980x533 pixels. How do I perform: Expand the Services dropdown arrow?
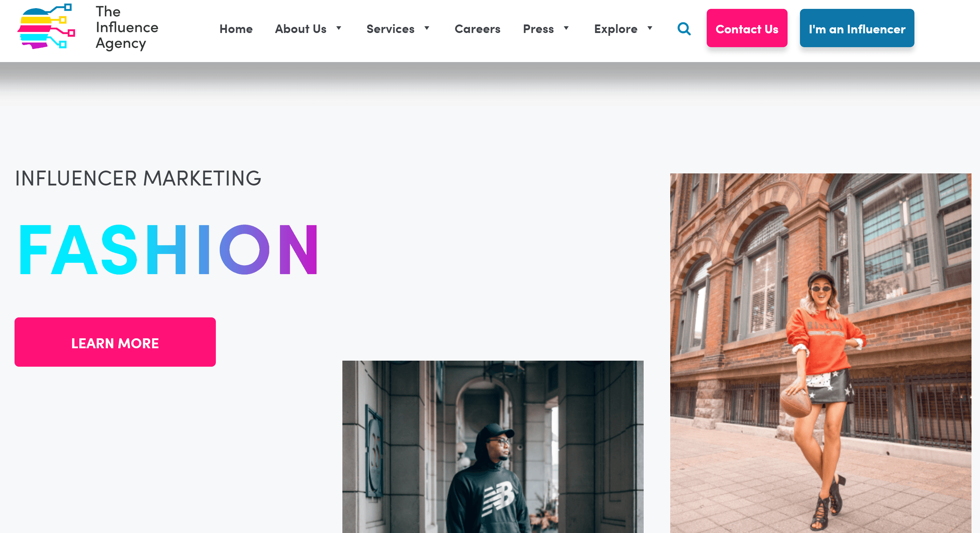coord(427,28)
